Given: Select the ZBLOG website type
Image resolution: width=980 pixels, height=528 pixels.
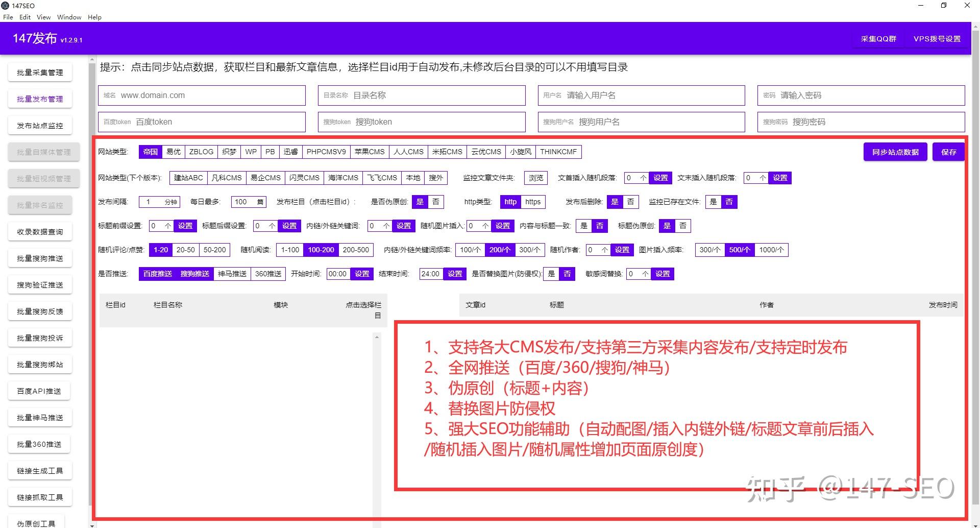Looking at the screenshot, I should tap(201, 152).
